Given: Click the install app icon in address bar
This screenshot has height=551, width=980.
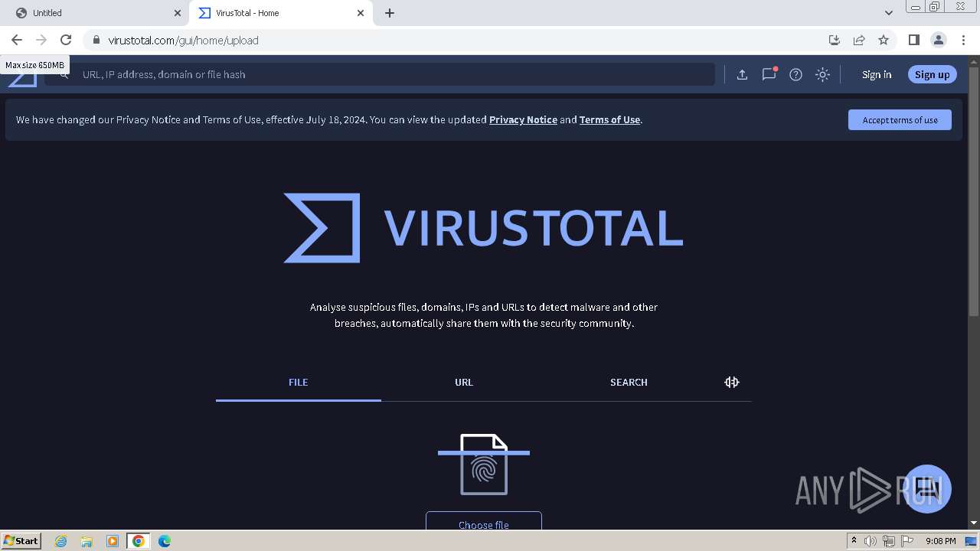Looking at the screenshot, I should pyautogui.click(x=835, y=40).
